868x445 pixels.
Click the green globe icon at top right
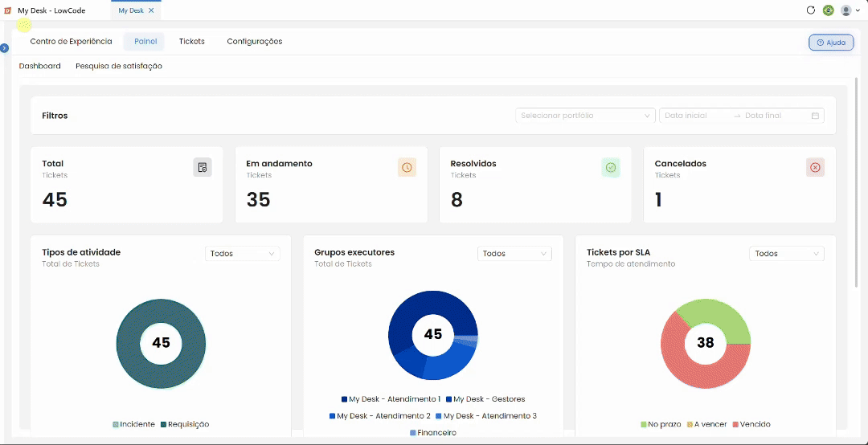click(x=828, y=10)
